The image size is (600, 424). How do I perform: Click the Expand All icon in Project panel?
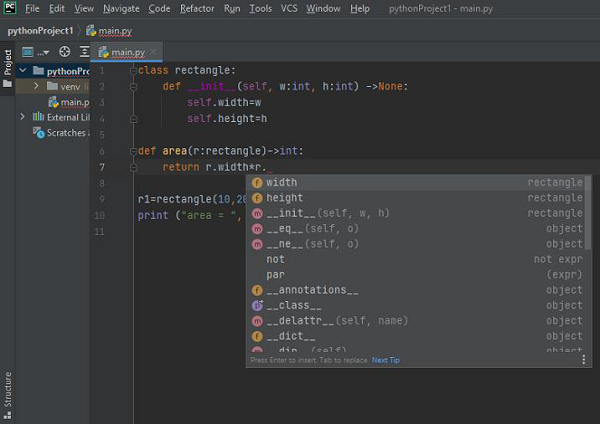(x=85, y=51)
